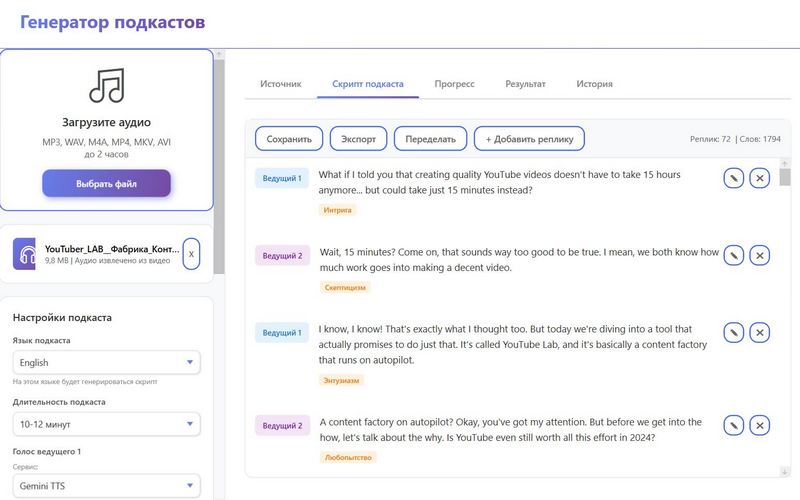Screen dimensions: 800x500
Task: Click Ведущий 1 badge on 'I know, I know!' line
Action: click(282, 333)
